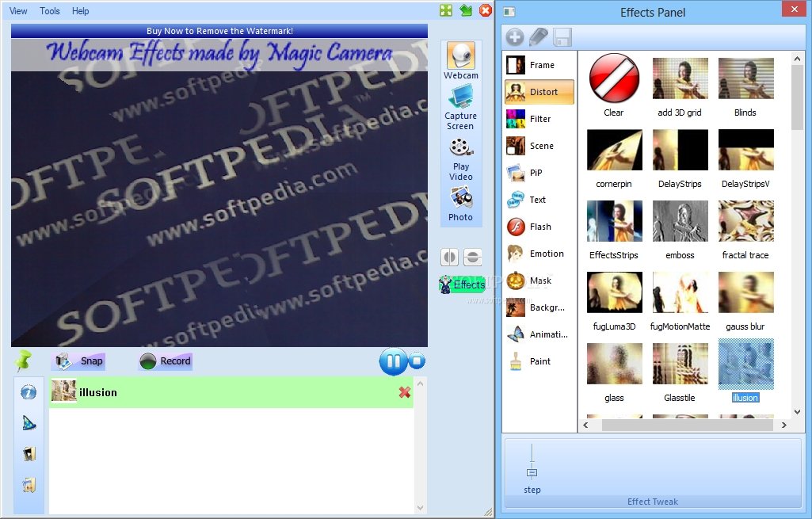The image size is (812, 519).
Task: Select the Filter category
Action: pyautogui.click(x=539, y=119)
